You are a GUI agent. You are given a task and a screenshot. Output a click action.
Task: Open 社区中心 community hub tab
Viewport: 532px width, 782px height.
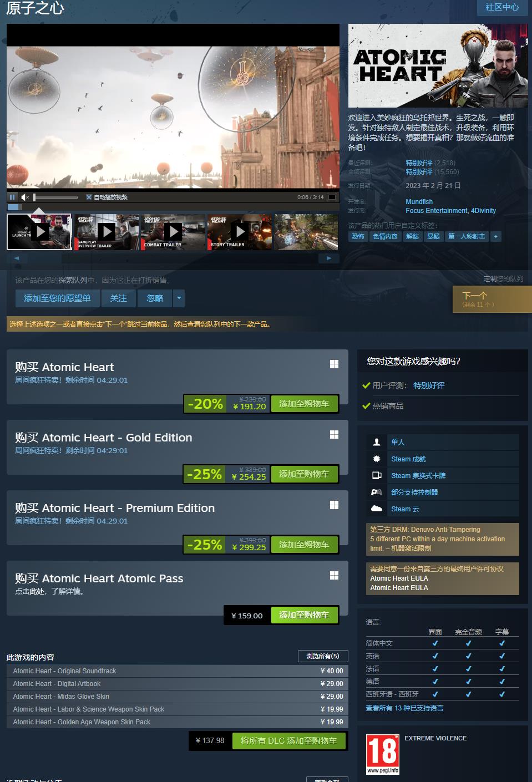pos(502,7)
